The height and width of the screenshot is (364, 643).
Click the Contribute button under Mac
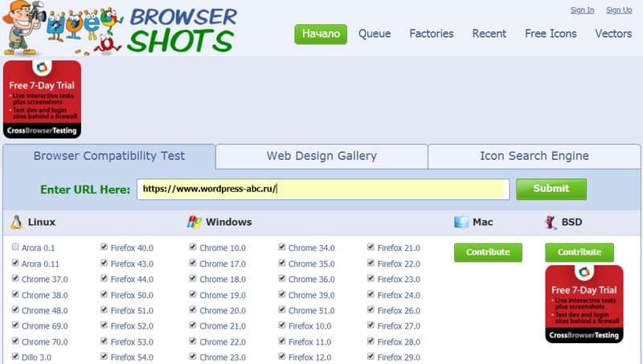pos(488,252)
